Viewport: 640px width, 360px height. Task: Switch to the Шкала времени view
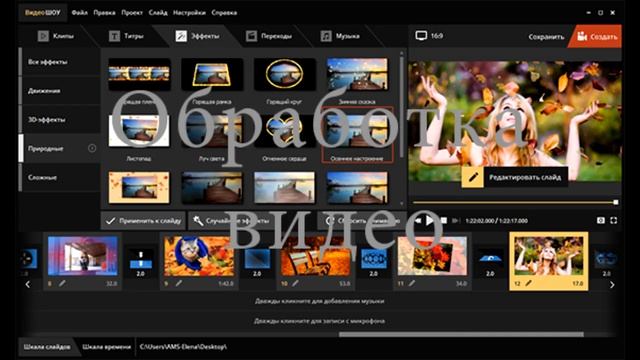(x=107, y=347)
